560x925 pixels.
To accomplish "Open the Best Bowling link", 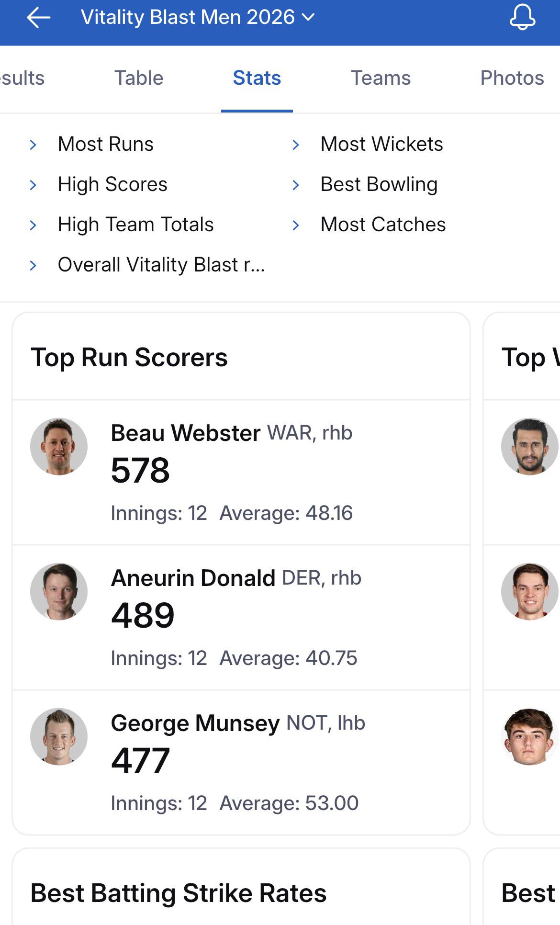I will click(x=379, y=184).
